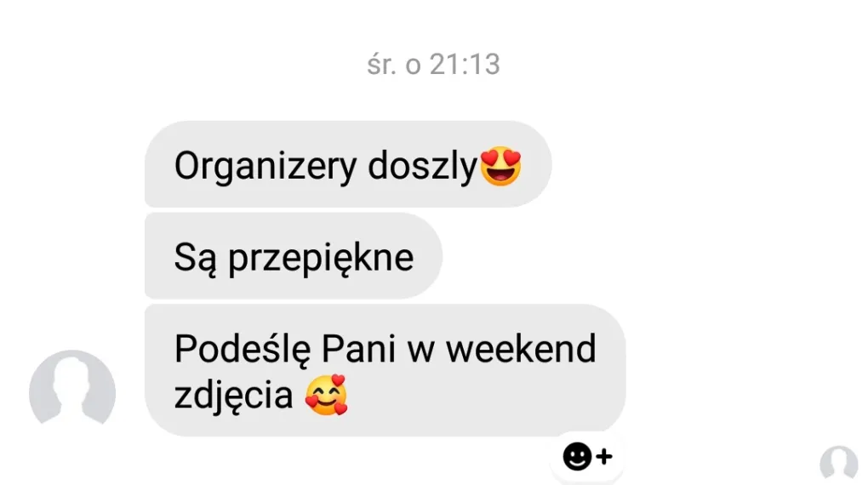Tap the word 'weekend' in last message
The image size is (868, 485).
coord(521,349)
